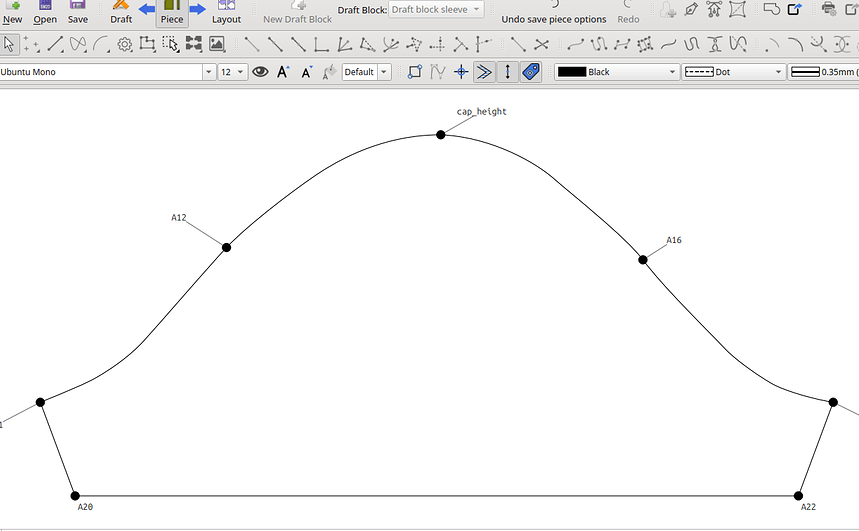
Task: Select the curve tools icon
Action: [x=78, y=44]
